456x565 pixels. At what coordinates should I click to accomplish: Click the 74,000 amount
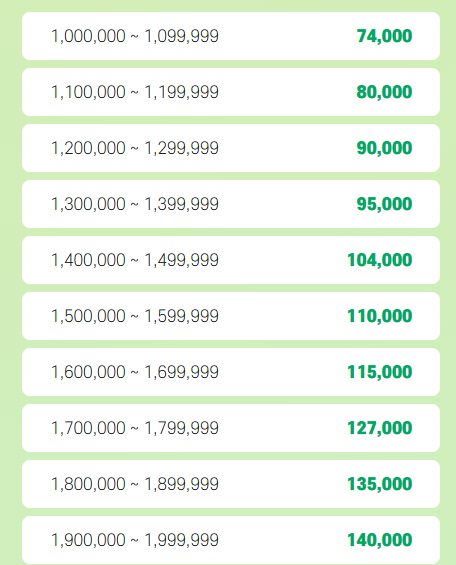pos(384,36)
